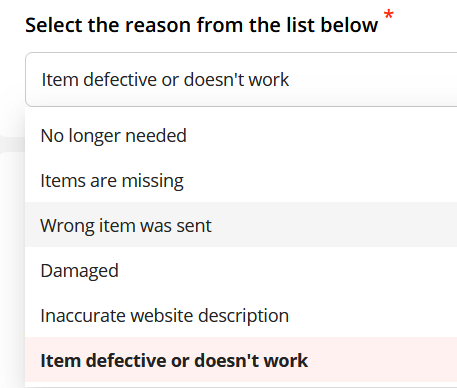Collapse the dropdown via its selected value box
The image size is (457, 388).
click(x=241, y=79)
